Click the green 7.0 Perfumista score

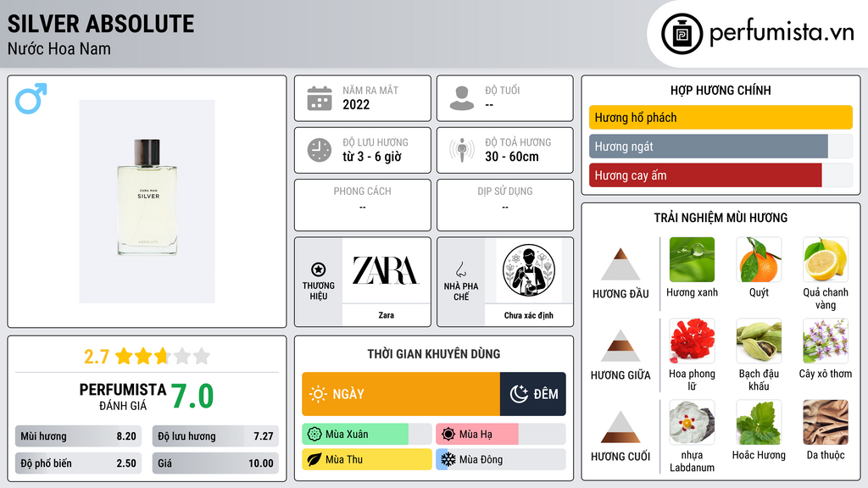(192, 396)
